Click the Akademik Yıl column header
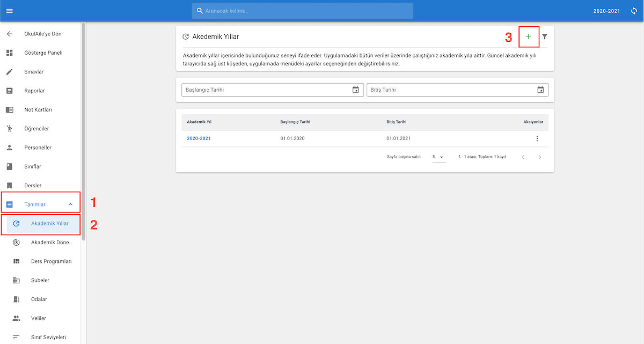Screen dimensions: 644x344 [x=199, y=122]
